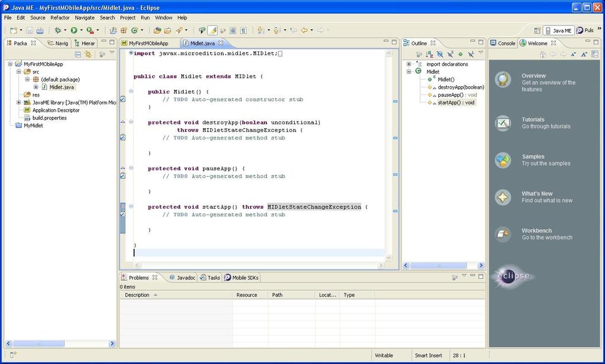Toggle Sort alphabetically in Outline view
Screen dimensions: 605x364
coord(430,54)
